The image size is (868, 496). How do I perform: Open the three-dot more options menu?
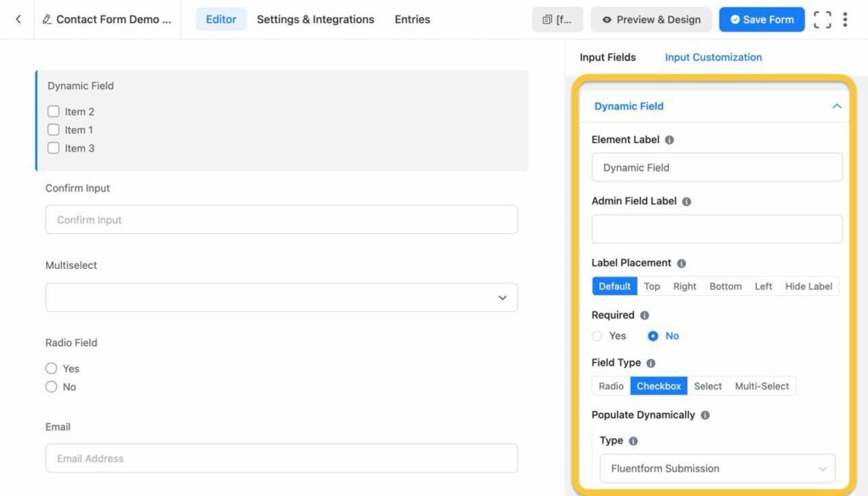pyautogui.click(x=845, y=20)
